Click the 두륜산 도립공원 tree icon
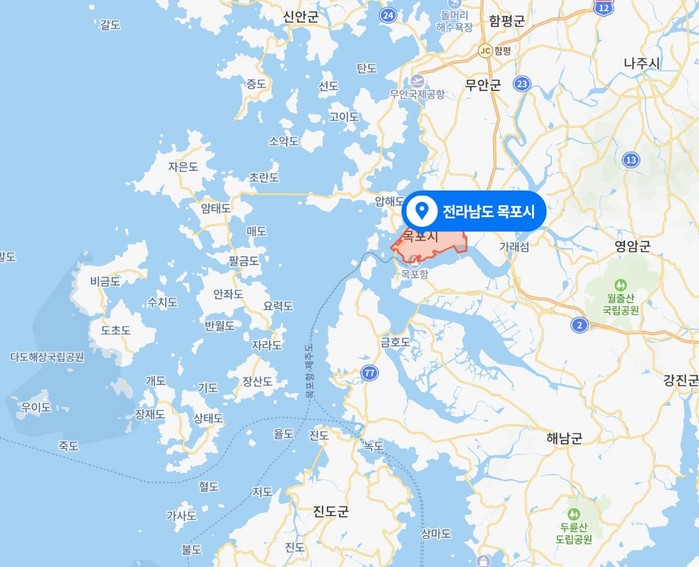Viewport: 699px width, 567px height. pos(574,515)
